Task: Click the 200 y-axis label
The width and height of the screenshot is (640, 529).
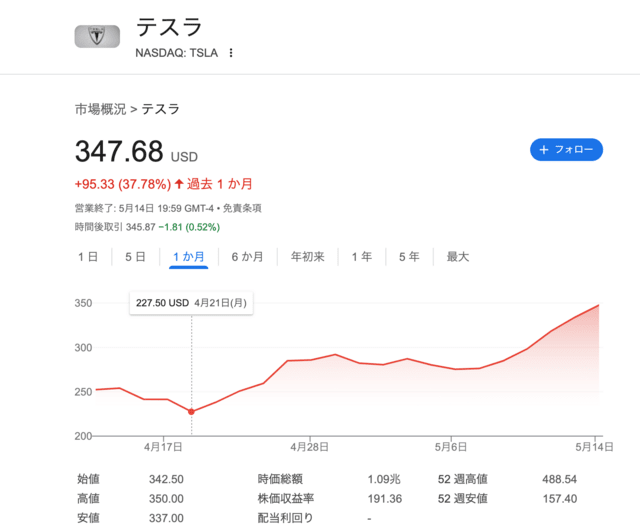Action: click(x=83, y=436)
